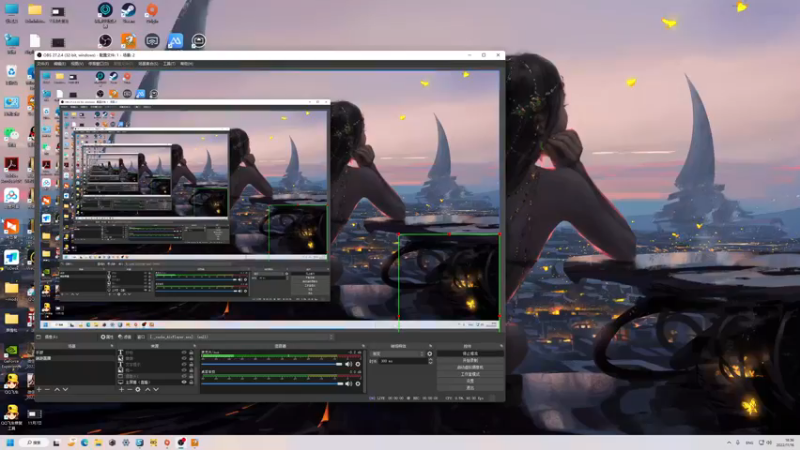Open the Steam desktop shortcut
The height and width of the screenshot is (450, 800).
(128, 11)
